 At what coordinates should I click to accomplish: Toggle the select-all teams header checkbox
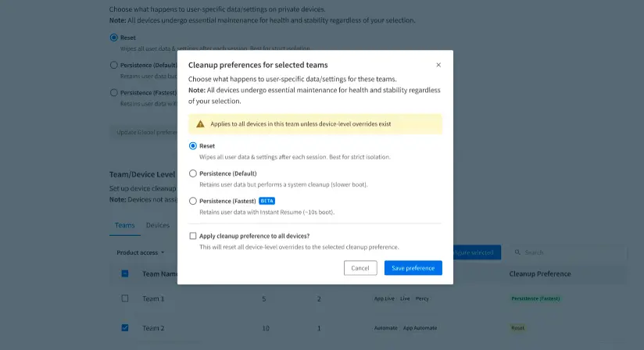(125, 274)
